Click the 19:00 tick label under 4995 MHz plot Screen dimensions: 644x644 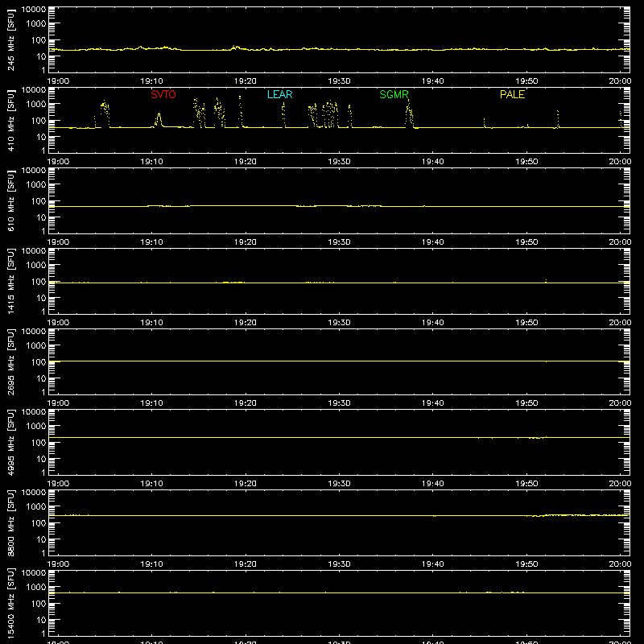pos(58,484)
